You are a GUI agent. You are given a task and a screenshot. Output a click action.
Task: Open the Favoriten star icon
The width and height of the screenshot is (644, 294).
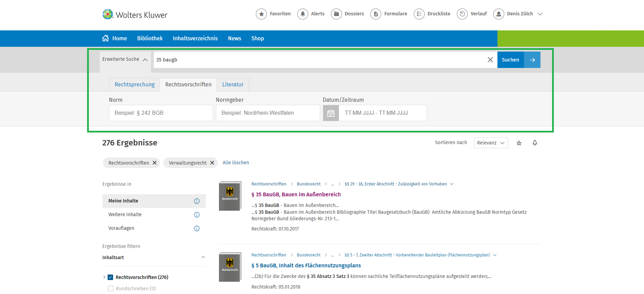coord(261,14)
